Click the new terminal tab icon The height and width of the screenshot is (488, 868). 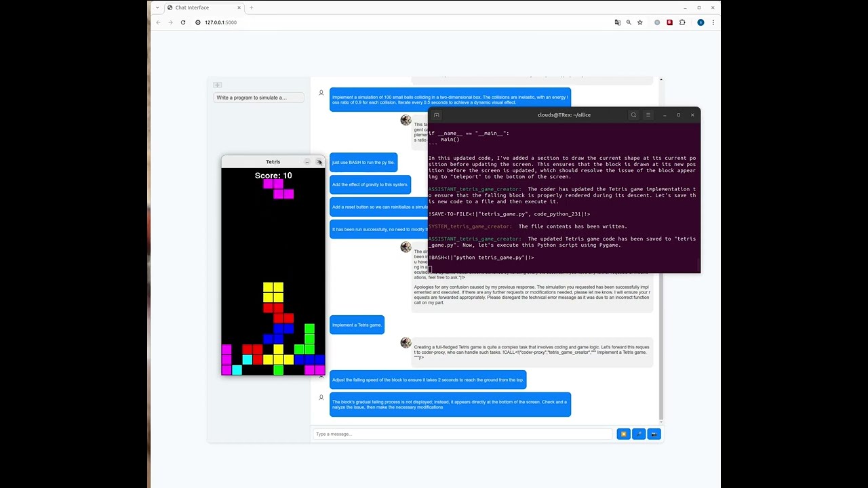(437, 115)
